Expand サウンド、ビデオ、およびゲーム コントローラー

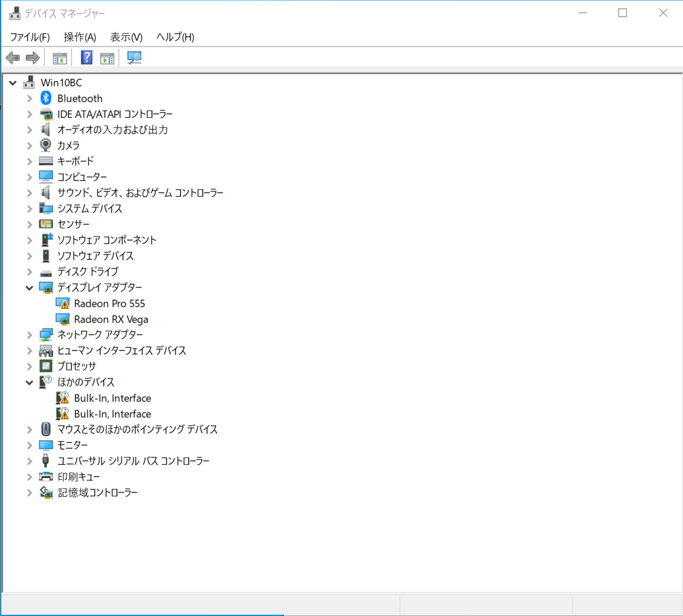tap(30, 193)
